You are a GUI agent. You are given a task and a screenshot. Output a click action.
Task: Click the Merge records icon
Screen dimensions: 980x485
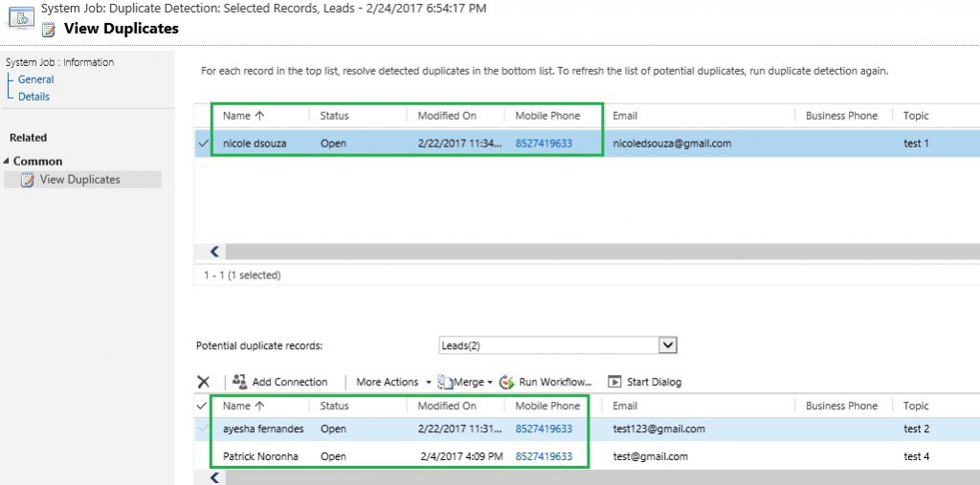tap(445, 382)
